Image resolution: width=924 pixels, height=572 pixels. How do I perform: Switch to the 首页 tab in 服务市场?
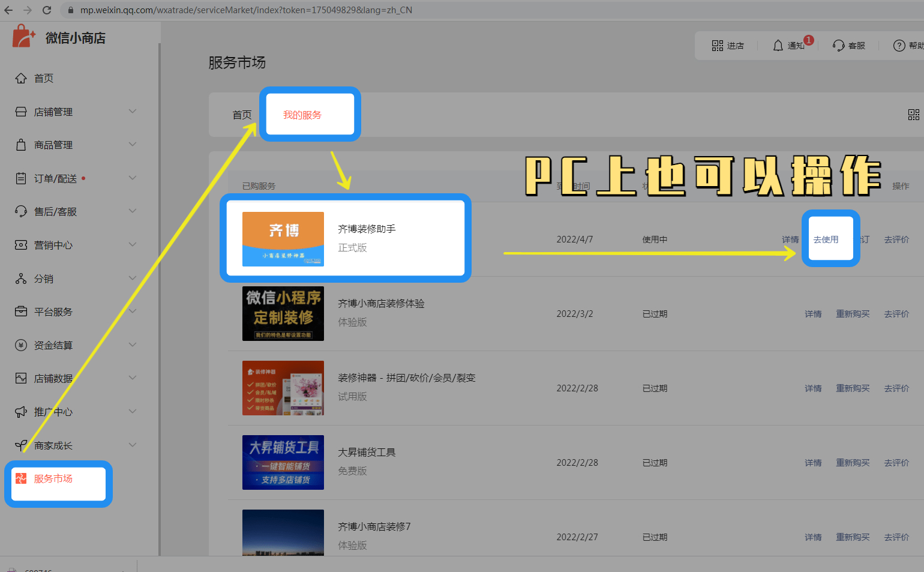click(242, 115)
